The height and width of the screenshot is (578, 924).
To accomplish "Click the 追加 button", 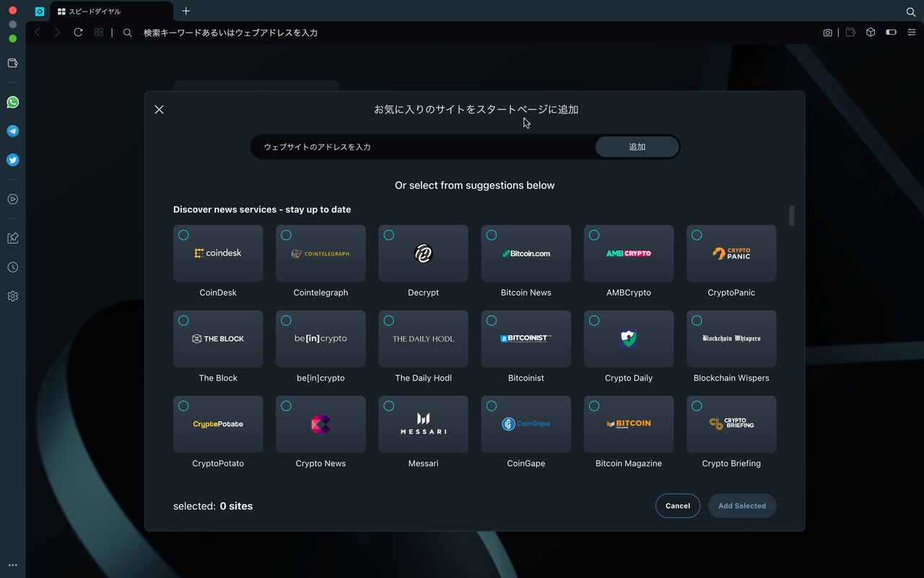I will [637, 147].
